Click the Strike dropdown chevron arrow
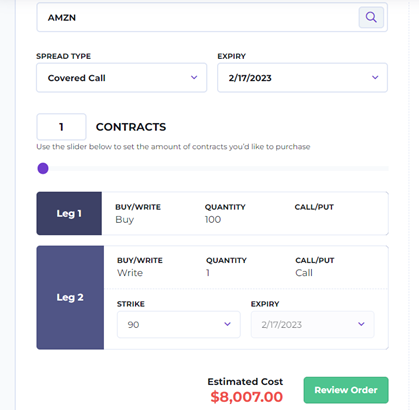Image resolution: width=419 pixels, height=410 pixels. pyautogui.click(x=227, y=324)
